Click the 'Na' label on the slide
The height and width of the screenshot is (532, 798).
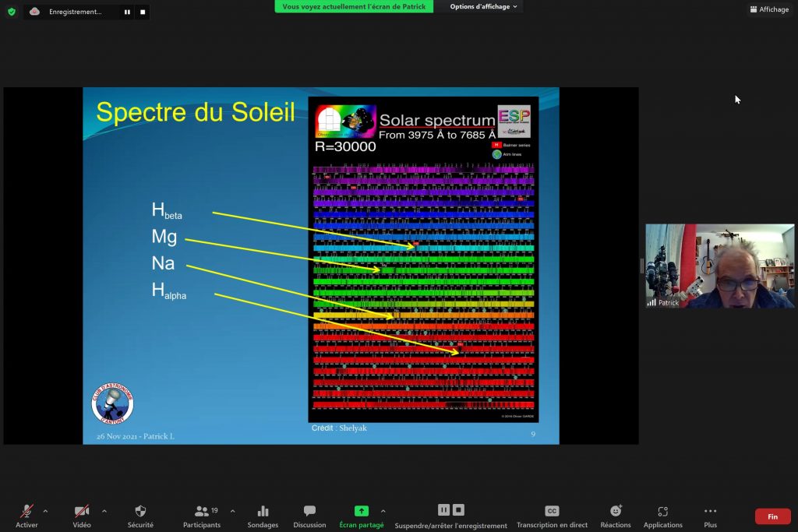pos(163,263)
